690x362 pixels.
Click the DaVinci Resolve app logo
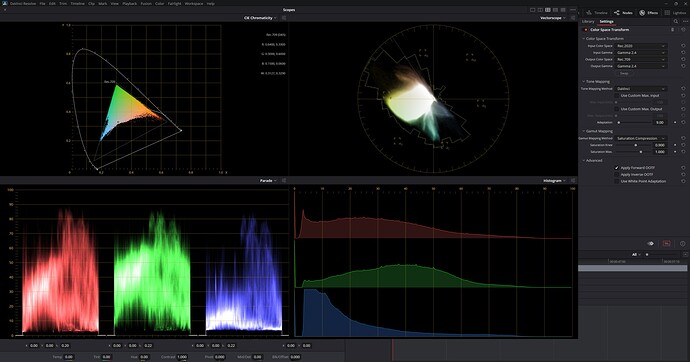pos(5,4)
